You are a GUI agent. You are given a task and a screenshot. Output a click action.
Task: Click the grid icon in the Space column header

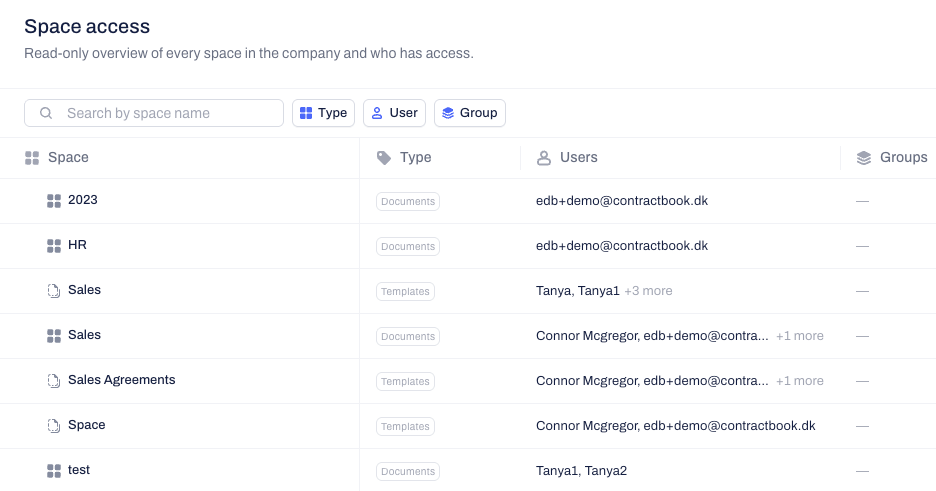32,158
